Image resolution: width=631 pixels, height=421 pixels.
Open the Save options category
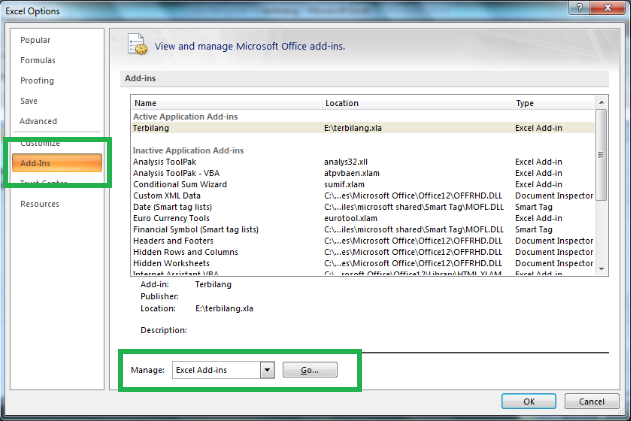pos(29,101)
